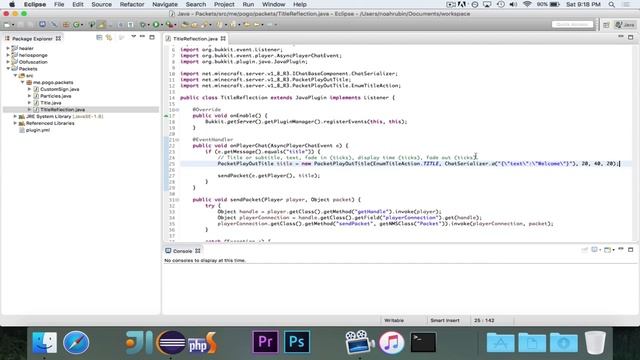Click the New Java Package toolbar icon
This screenshot has width=640, height=360.
66,24
